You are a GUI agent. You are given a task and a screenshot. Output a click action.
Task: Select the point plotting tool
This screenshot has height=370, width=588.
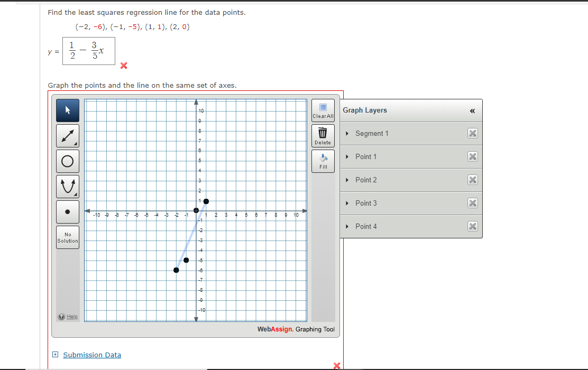point(68,212)
